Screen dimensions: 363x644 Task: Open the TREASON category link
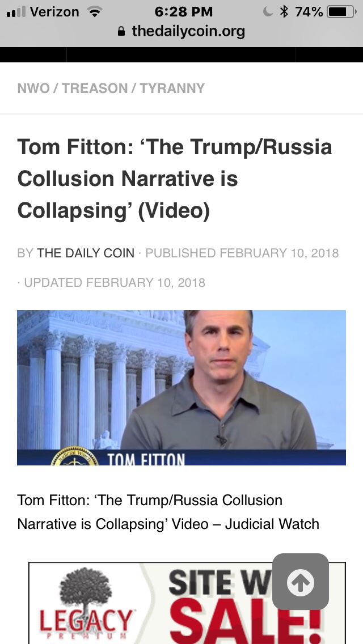click(95, 88)
